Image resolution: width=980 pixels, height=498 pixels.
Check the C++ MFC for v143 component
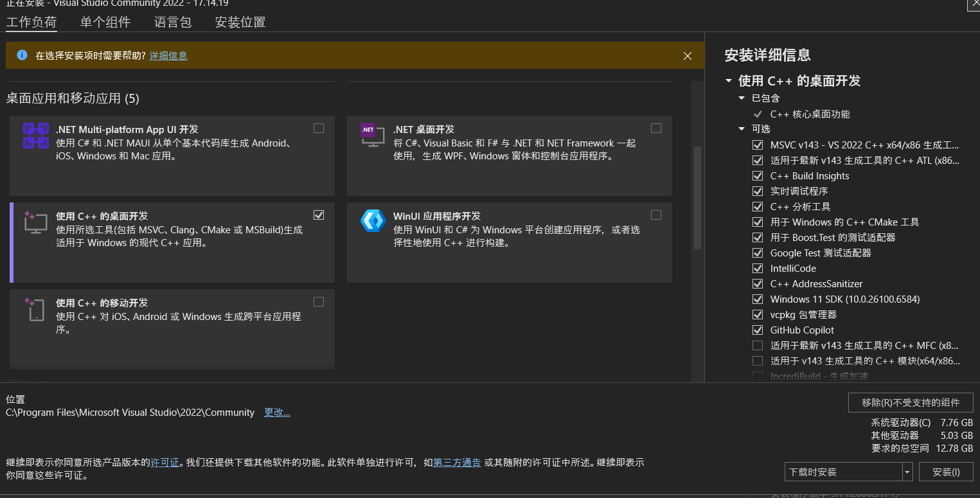click(x=758, y=346)
